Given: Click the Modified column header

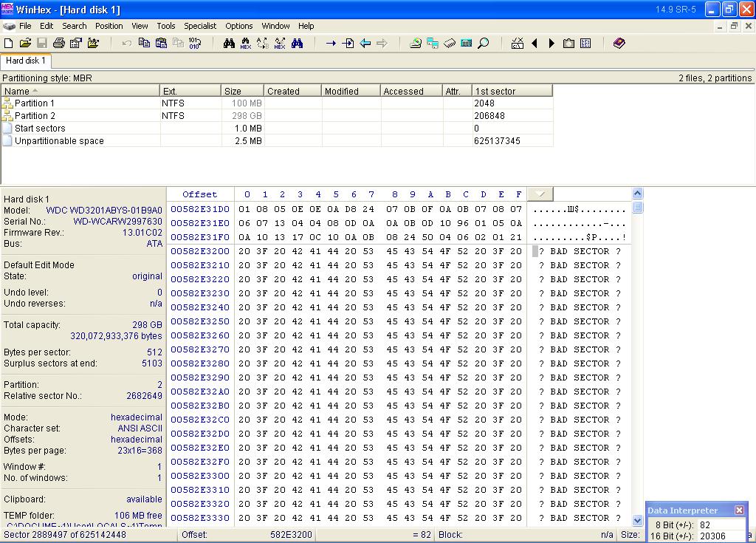Looking at the screenshot, I should pyautogui.click(x=351, y=91).
